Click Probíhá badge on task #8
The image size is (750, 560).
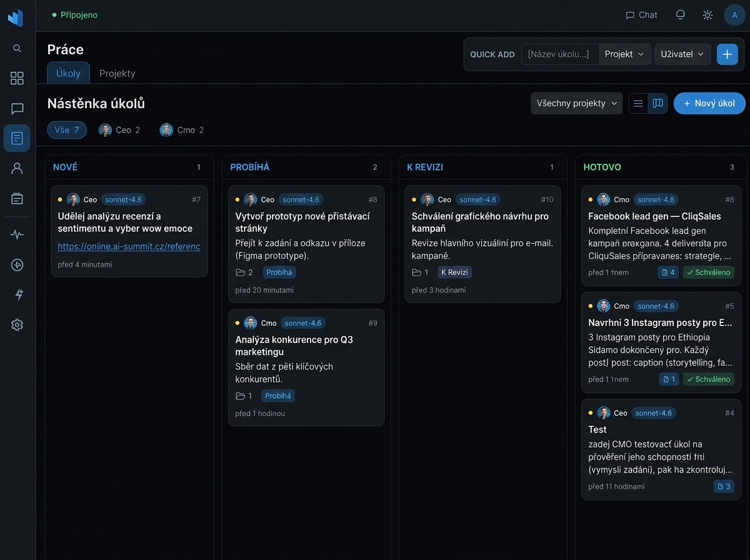(279, 272)
